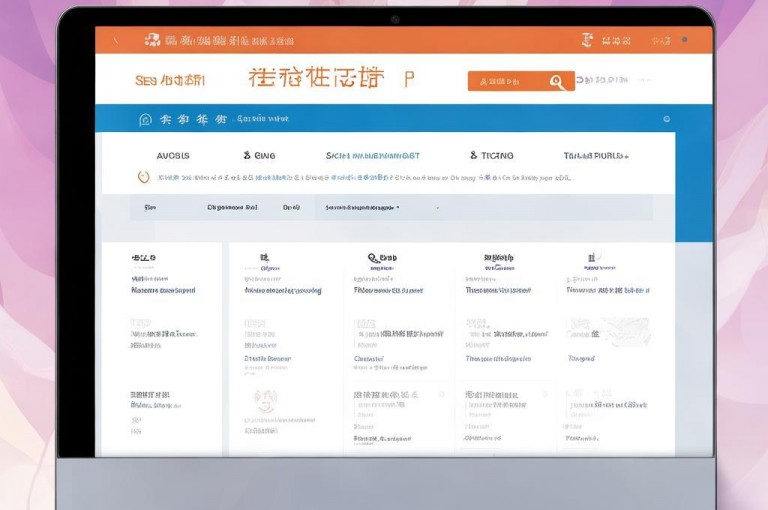
Task: Open the rightmost tab with plus sign
Action: [596, 156]
